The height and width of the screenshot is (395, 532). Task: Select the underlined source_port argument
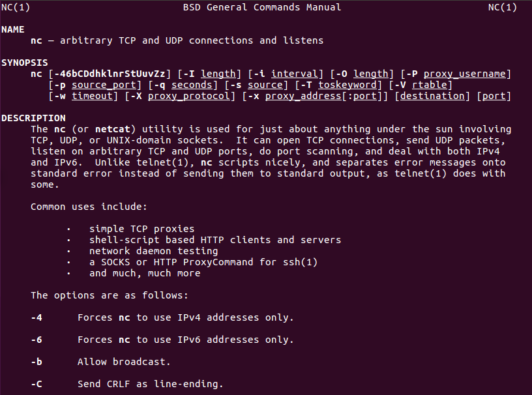pos(104,85)
